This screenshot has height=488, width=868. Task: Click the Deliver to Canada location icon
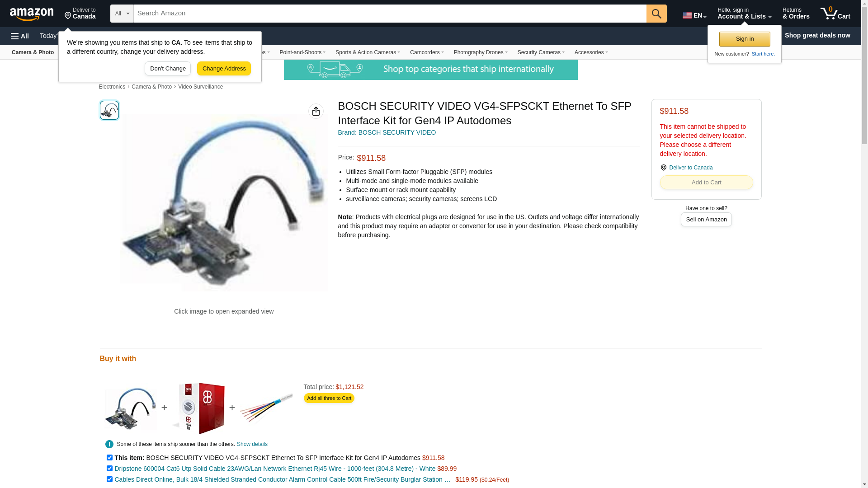point(663,168)
